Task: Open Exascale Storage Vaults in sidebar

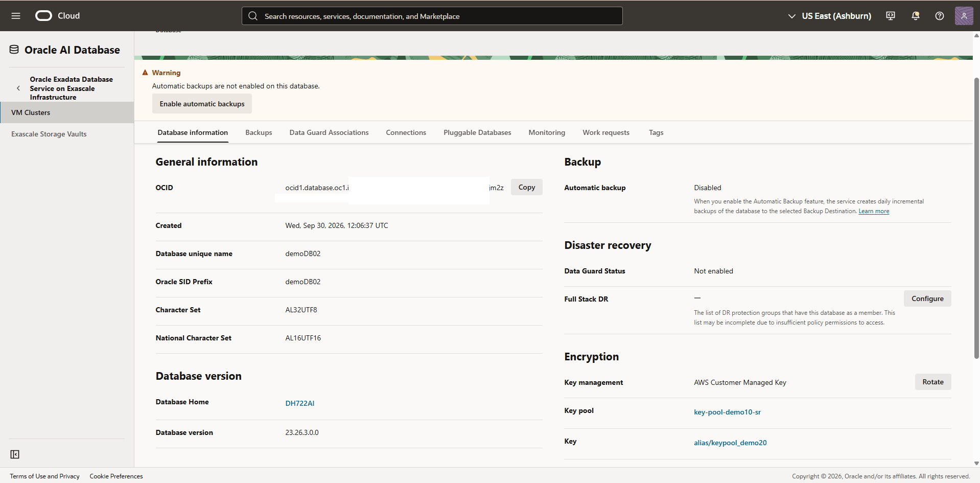Action: pos(49,134)
